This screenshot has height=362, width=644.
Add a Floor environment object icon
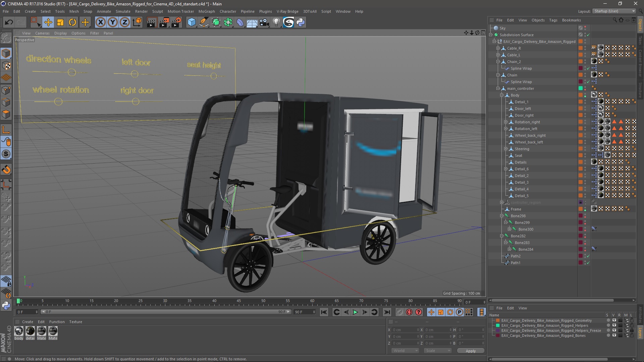click(x=252, y=22)
